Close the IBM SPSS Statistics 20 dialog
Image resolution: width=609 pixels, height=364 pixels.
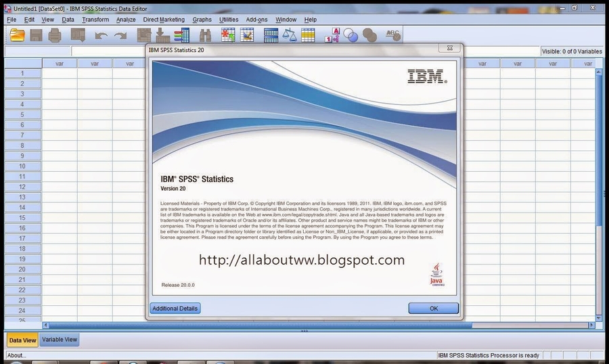pyautogui.click(x=450, y=49)
